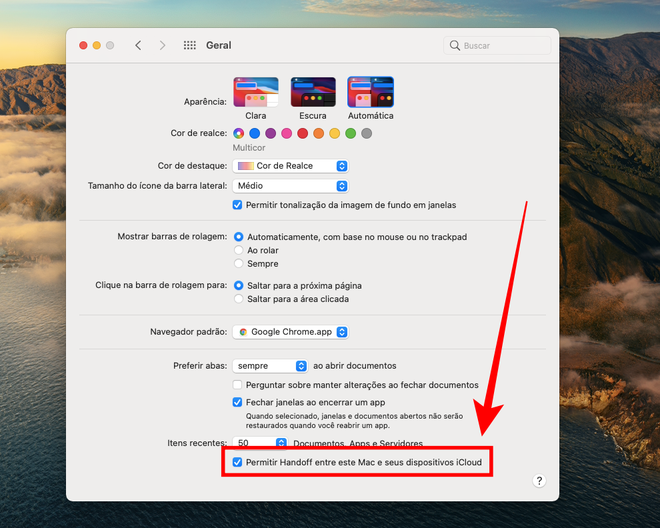This screenshot has width=660, height=528.
Task: Choose the purple accent color
Action: click(x=271, y=133)
